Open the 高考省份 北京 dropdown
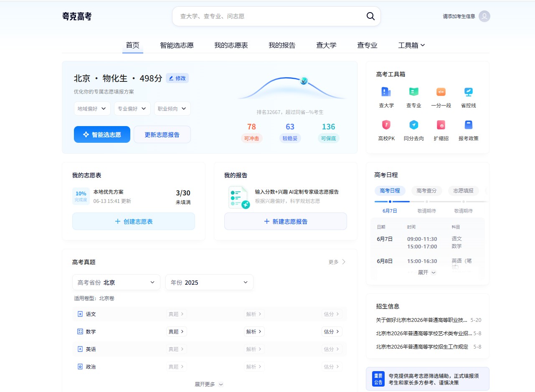Screen dimensions: 535x392 click(116, 282)
